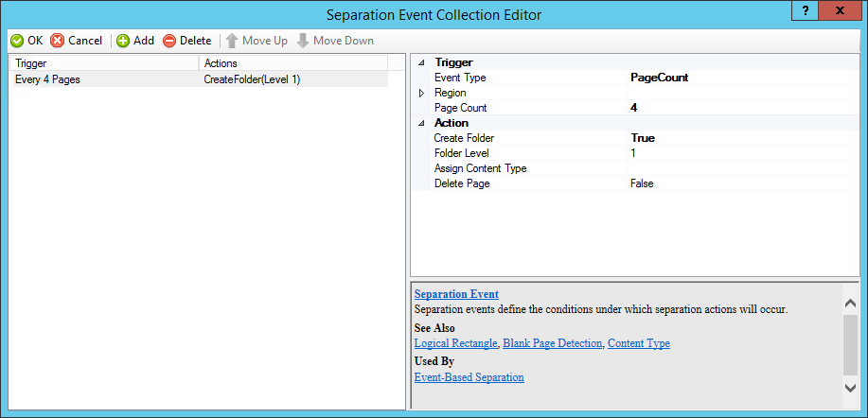Sort list by Trigger column header
Screen dimensions: 868x418
pos(104,62)
